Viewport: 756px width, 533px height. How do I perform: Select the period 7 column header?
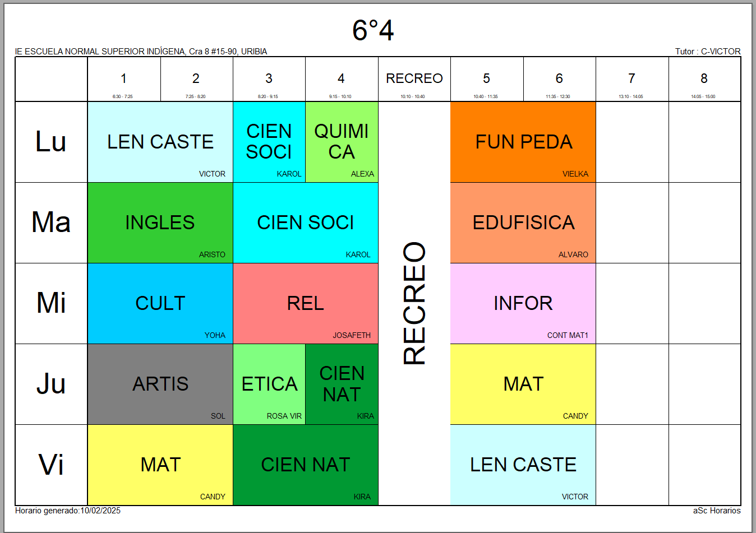(x=631, y=79)
